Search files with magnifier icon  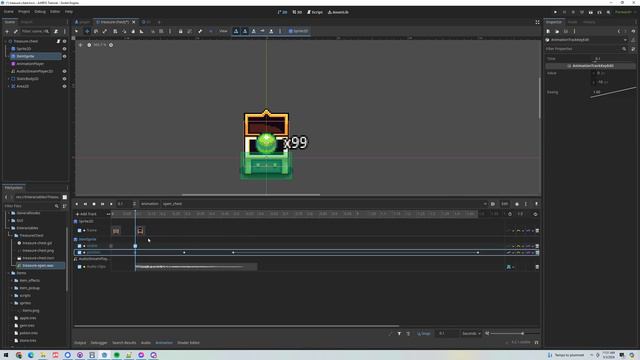[x=57, y=206]
